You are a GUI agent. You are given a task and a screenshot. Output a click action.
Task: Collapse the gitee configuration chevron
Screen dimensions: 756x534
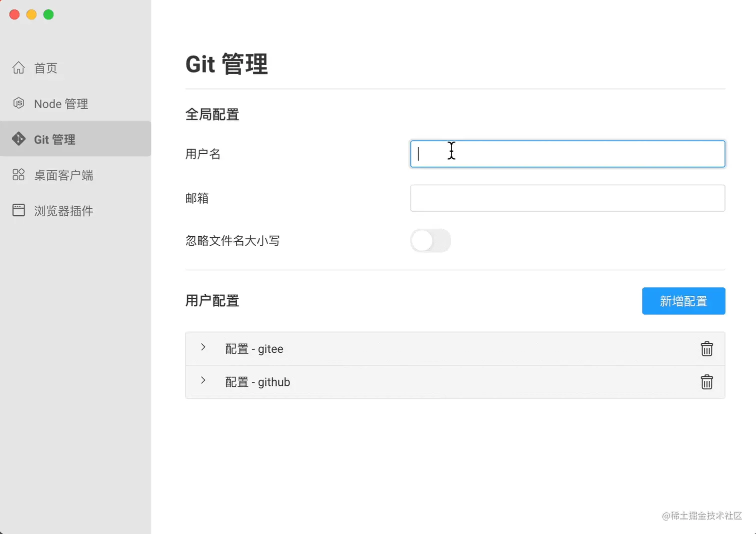click(203, 347)
